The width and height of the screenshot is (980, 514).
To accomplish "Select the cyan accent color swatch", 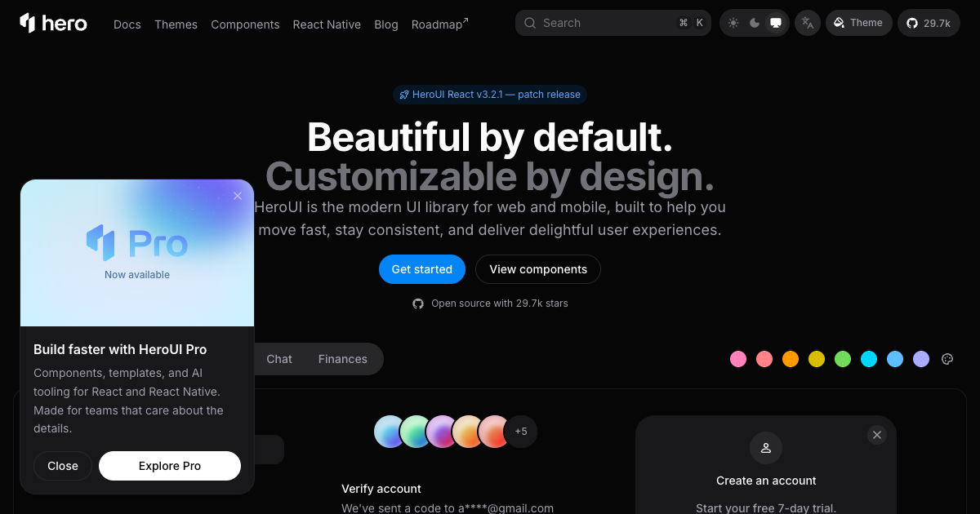I will click(869, 359).
